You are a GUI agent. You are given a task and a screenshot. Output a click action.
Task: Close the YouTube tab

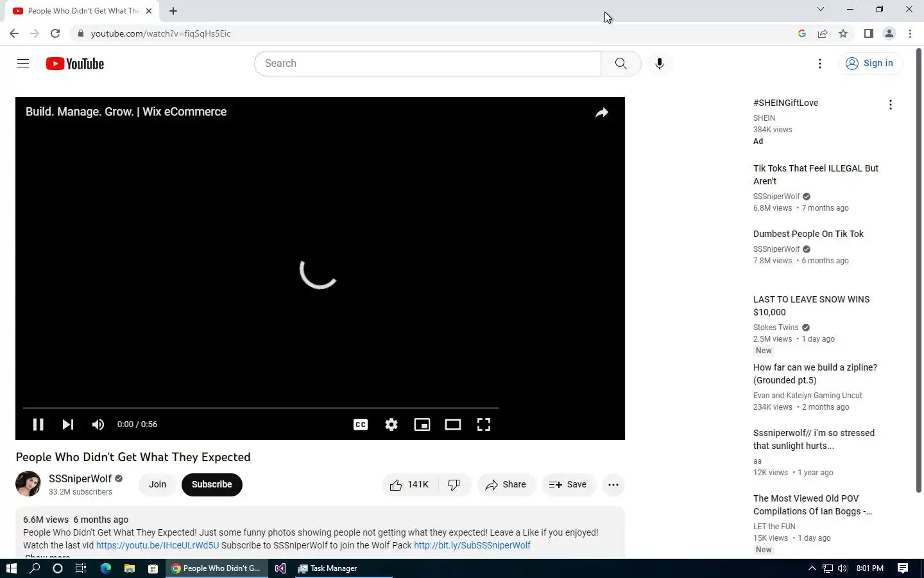click(x=149, y=11)
